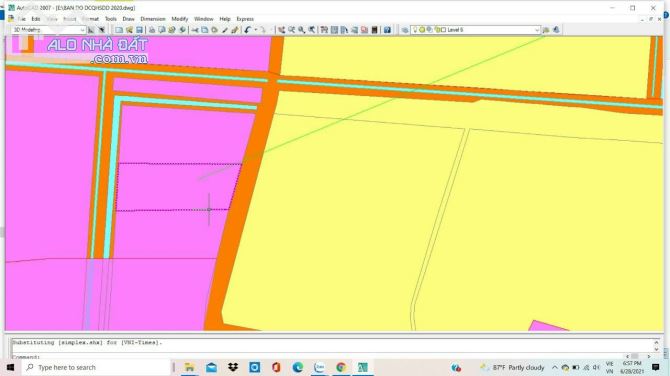The width and height of the screenshot is (670, 376).
Task: Open the notification center icon
Action: point(656,367)
